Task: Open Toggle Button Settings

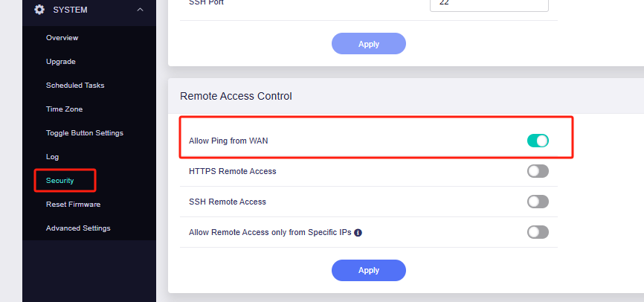Action: pos(84,132)
